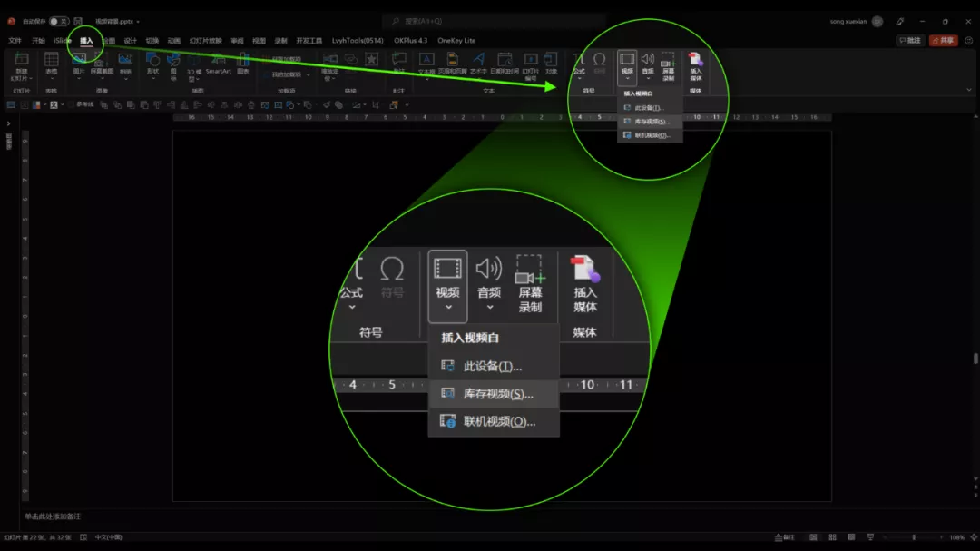This screenshot has height=551, width=980.
Task: Switch to reading view in status bar
Action: (x=851, y=537)
